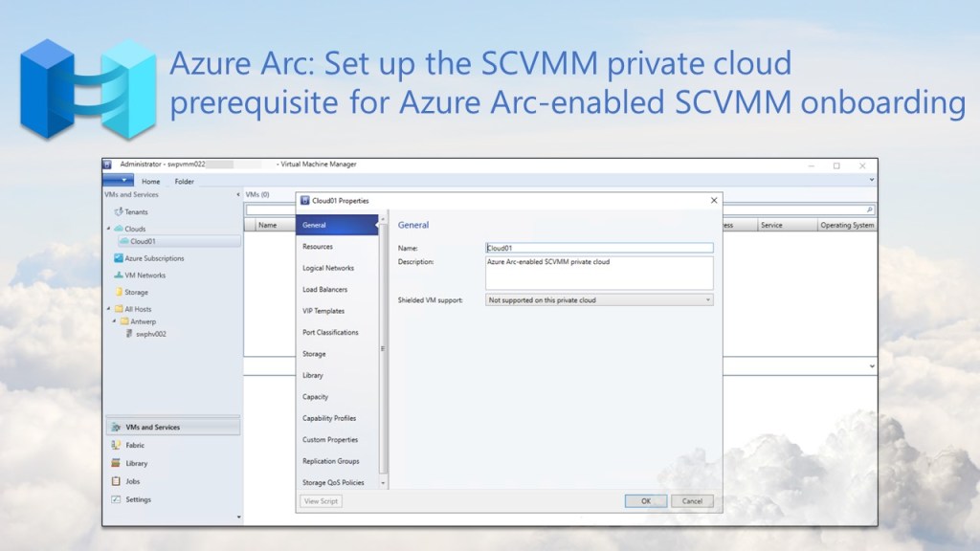Collapse the All Hosts tree node
The image size is (980, 551).
[108, 309]
